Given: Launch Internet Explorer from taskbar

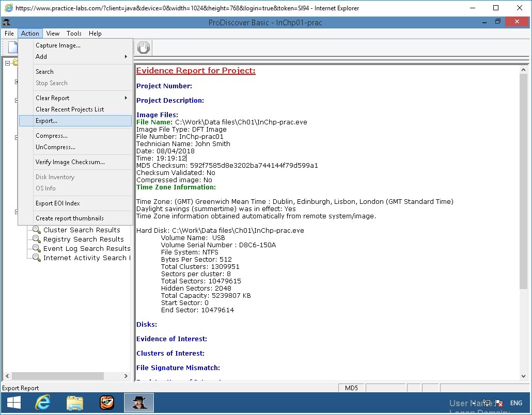Looking at the screenshot, I should click(x=43, y=403).
